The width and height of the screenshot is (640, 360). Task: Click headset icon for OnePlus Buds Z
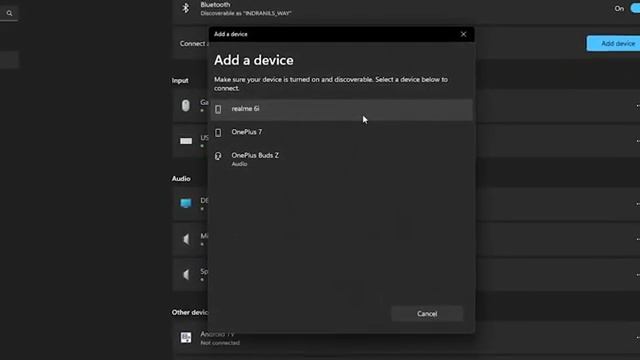click(218, 156)
